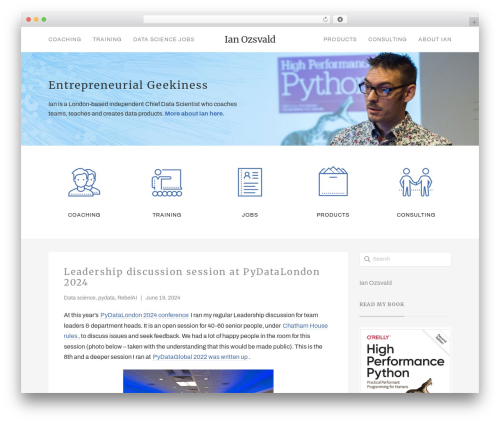Click the 'Entrepreneurial Geekiness' banner heading
500x423 pixels.
(x=128, y=85)
